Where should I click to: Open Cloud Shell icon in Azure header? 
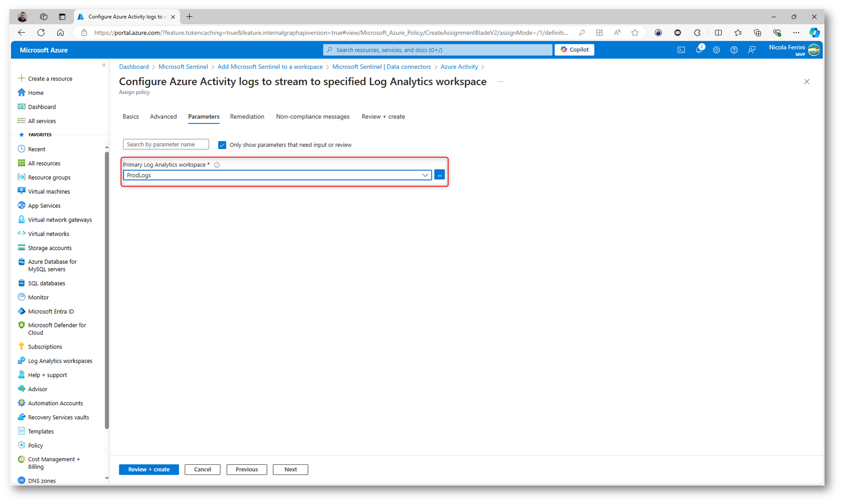681,50
